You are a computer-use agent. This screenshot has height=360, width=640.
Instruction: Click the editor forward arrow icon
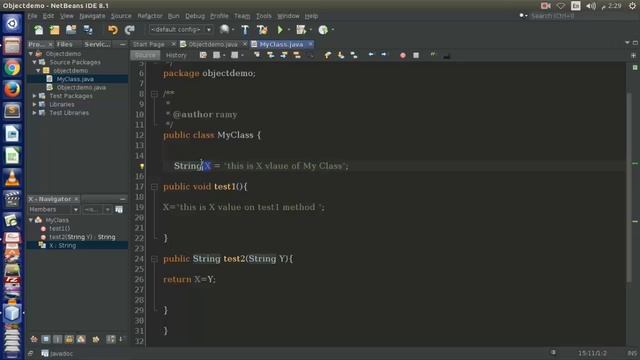[x=384, y=55]
